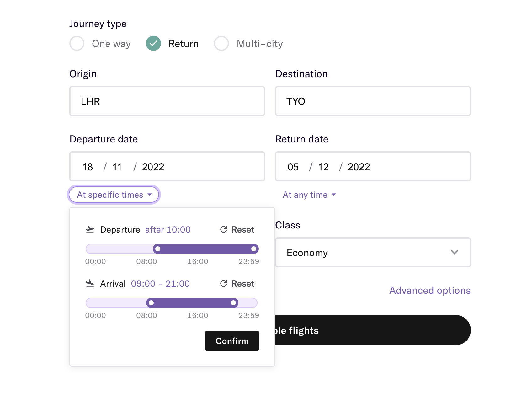
Task: Click the Origin input field with LHR
Action: pyautogui.click(x=167, y=101)
